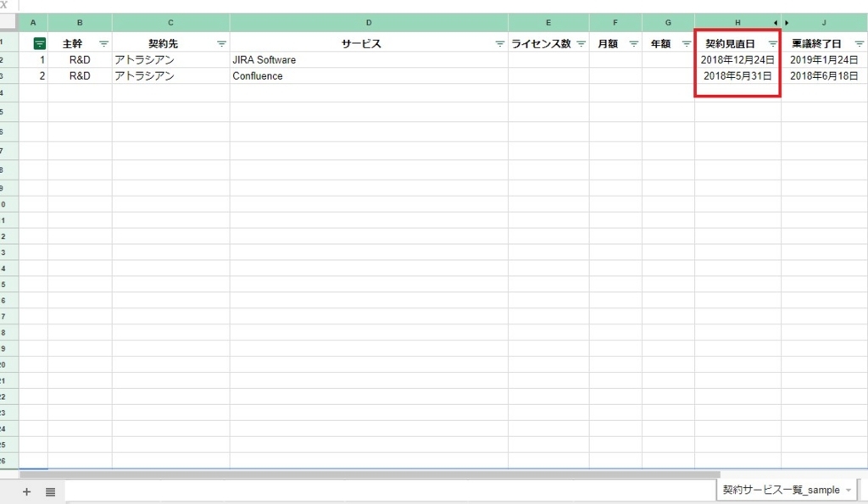Select column D header
Viewport: 868px width, 504px height.
coord(369,23)
